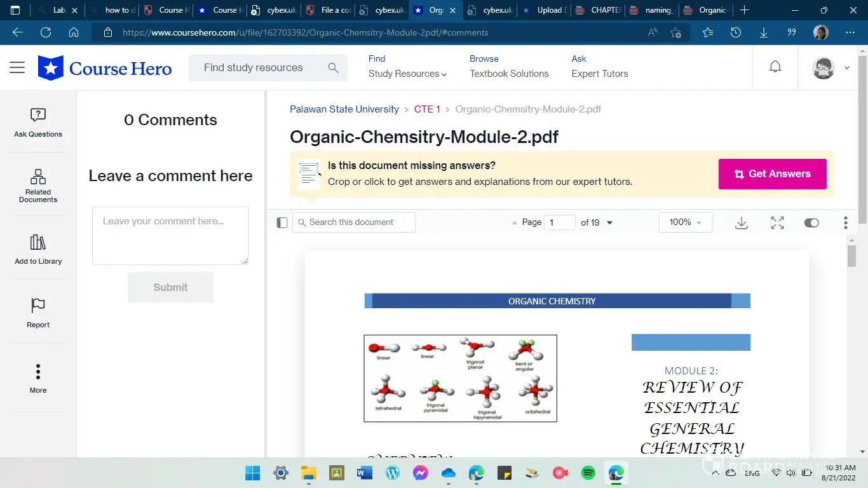Open the Edge profile picture in toolbar
Viewport: 868px width, 488px height.
point(821,32)
